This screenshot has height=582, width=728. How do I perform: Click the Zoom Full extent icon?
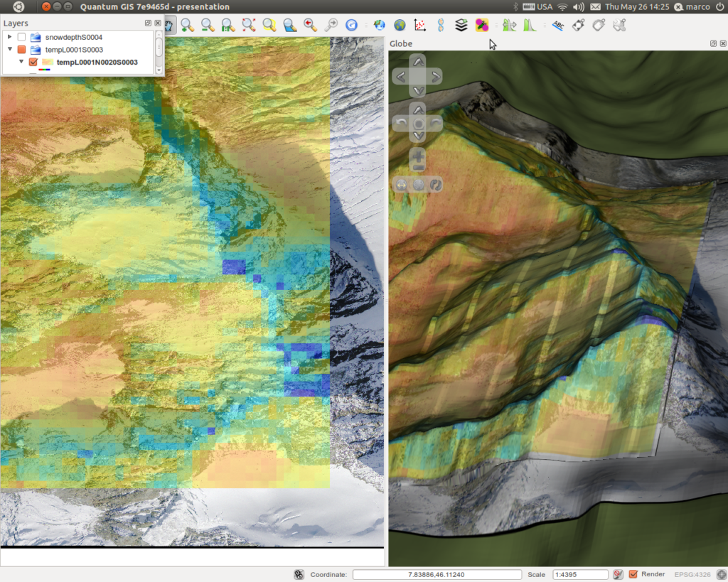[x=248, y=25]
